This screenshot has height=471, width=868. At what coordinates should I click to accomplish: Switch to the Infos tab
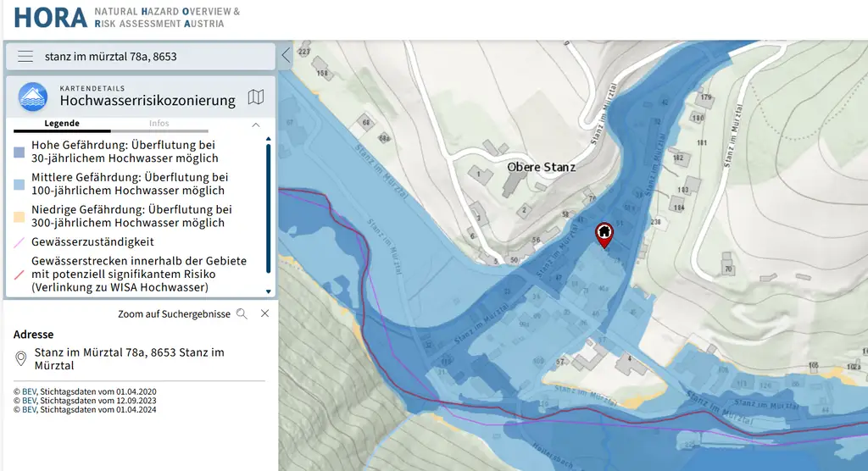159,124
